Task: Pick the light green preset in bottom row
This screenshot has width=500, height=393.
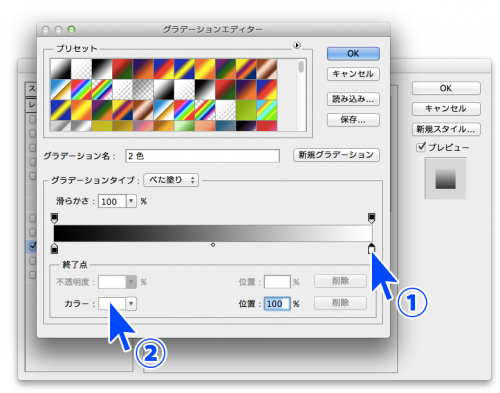Action: tap(184, 126)
